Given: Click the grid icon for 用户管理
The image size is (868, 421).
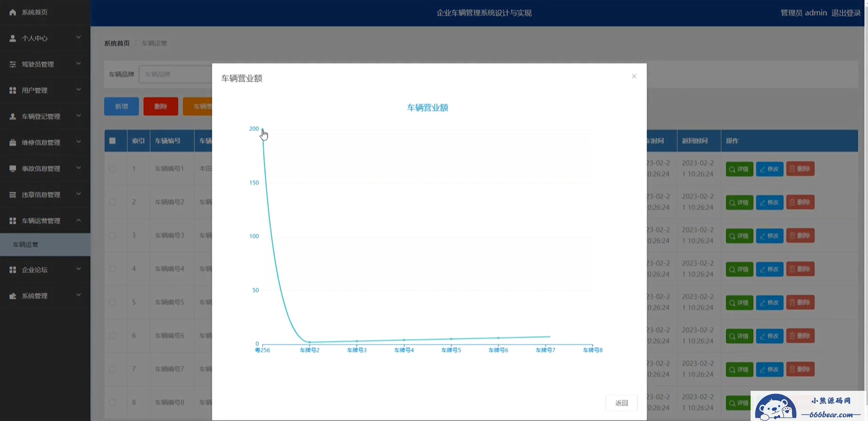Looking at the screenshot, I should [13, 90].
